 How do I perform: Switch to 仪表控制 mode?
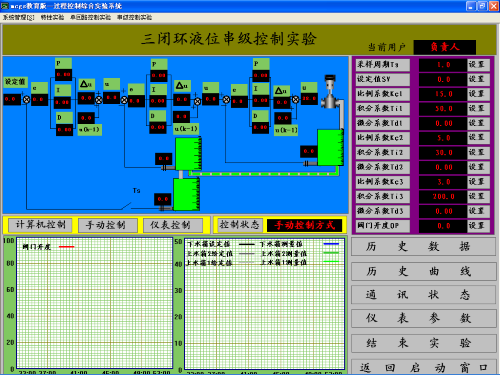pyautogui.click(x=172, y=225)
